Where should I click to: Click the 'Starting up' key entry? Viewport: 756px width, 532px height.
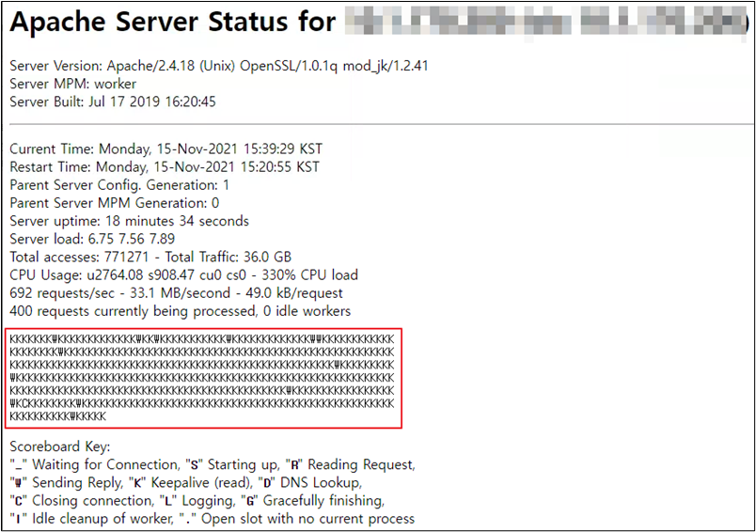[232, 464]
